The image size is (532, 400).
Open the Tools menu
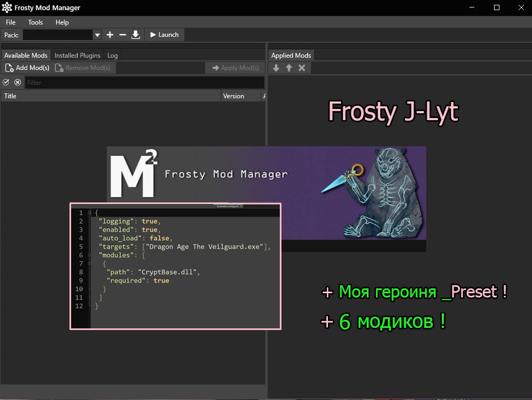click(x=35, y=22)
